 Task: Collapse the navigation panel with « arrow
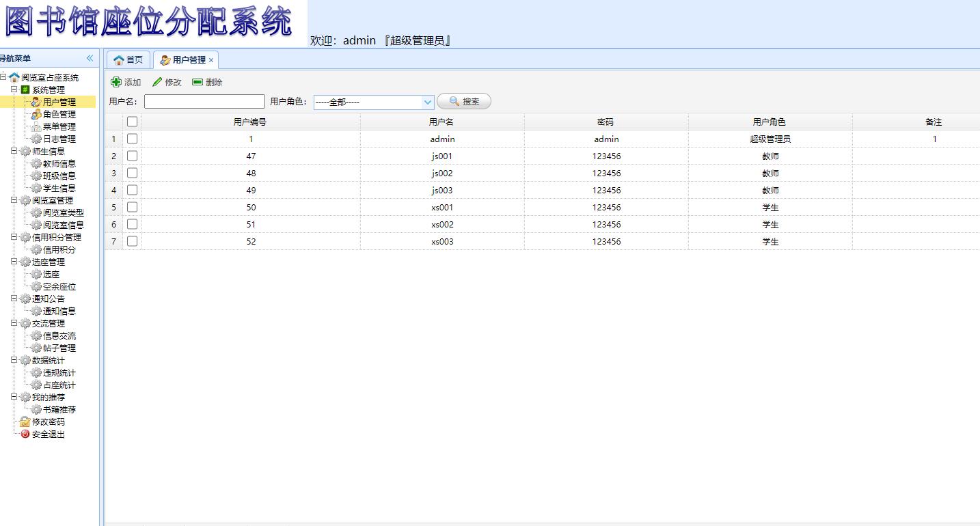(90, 58)
